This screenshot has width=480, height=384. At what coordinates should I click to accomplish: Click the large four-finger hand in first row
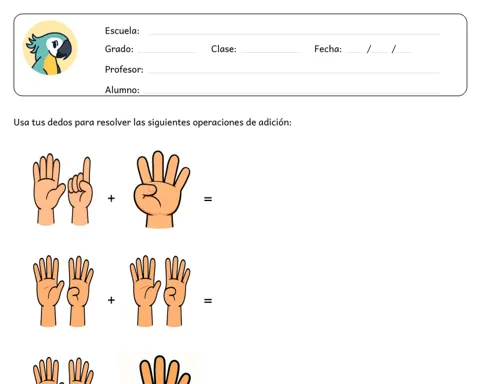click(x=161, y=189)
